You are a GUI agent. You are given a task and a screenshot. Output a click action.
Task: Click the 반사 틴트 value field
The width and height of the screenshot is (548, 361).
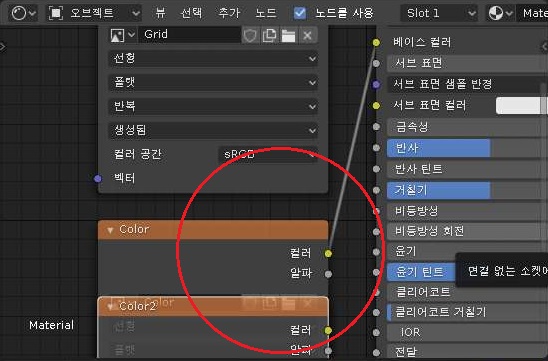pos(467,169)
